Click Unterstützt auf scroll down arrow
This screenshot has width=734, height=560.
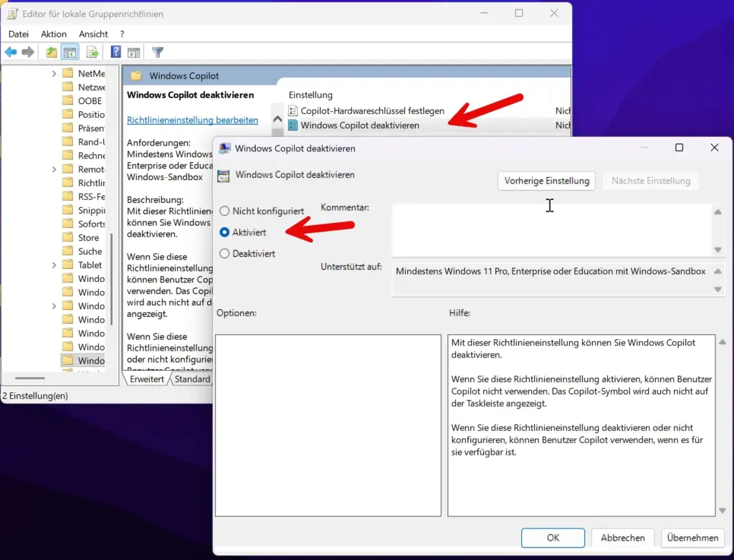point(718,290)
